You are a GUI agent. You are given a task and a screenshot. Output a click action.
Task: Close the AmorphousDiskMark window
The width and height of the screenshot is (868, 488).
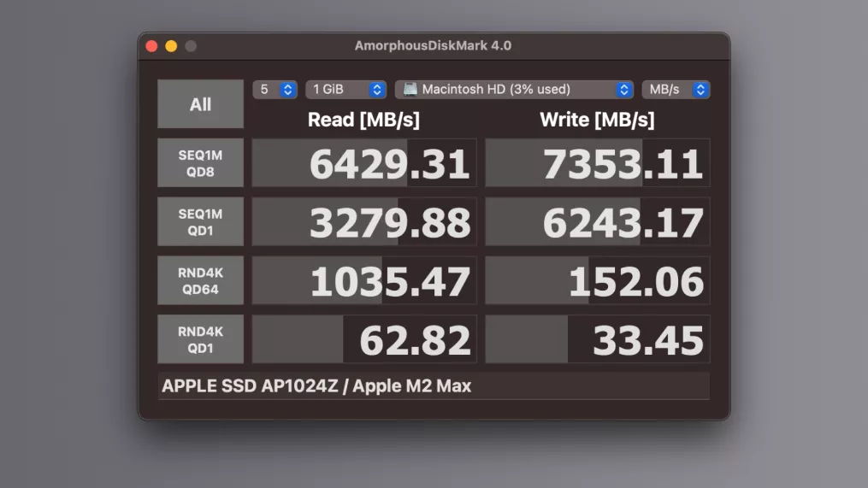151,46
